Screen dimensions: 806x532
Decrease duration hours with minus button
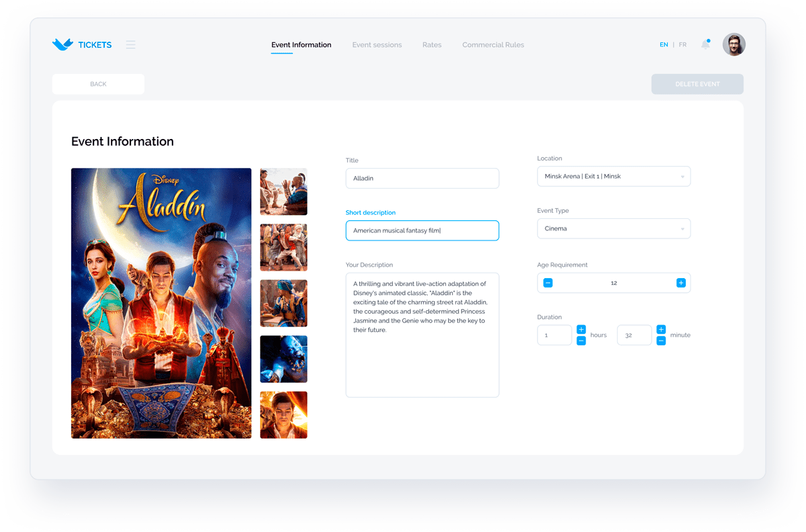581,341
